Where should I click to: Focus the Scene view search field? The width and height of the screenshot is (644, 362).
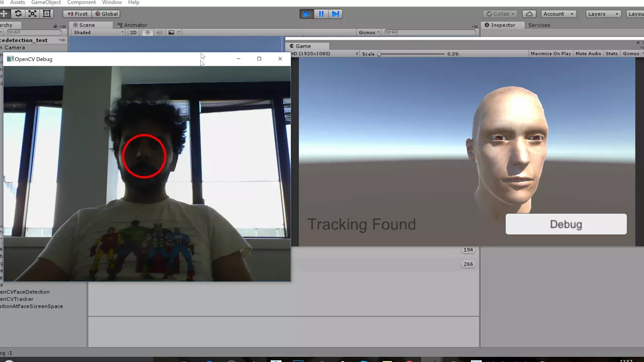click(x=431, y=32)
